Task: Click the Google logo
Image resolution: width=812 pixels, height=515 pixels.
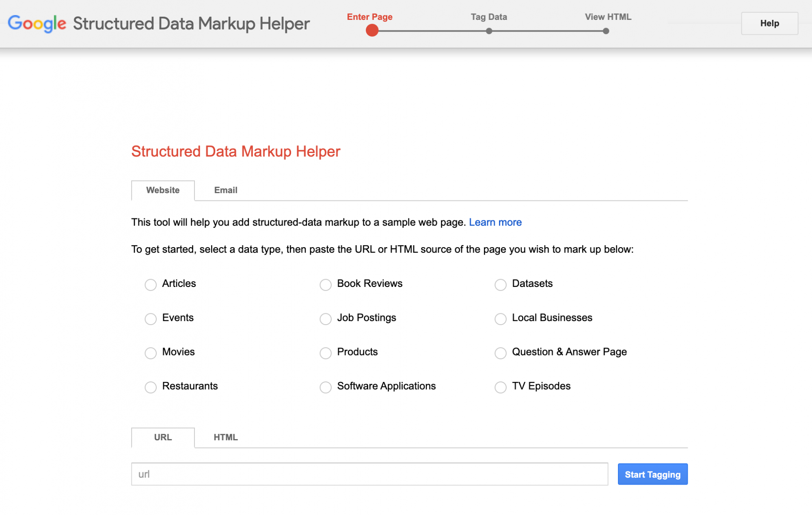Action: pyautogui.click(x=37, y=24)
